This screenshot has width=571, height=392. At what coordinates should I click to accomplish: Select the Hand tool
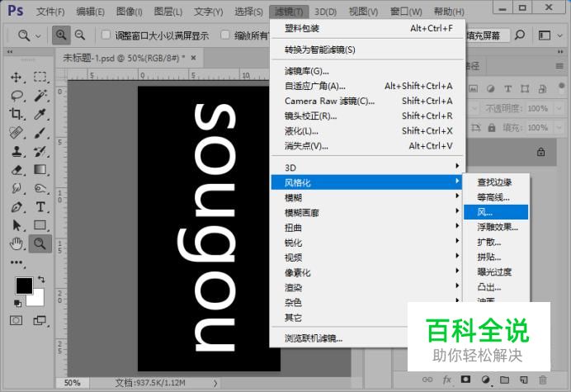16,243
